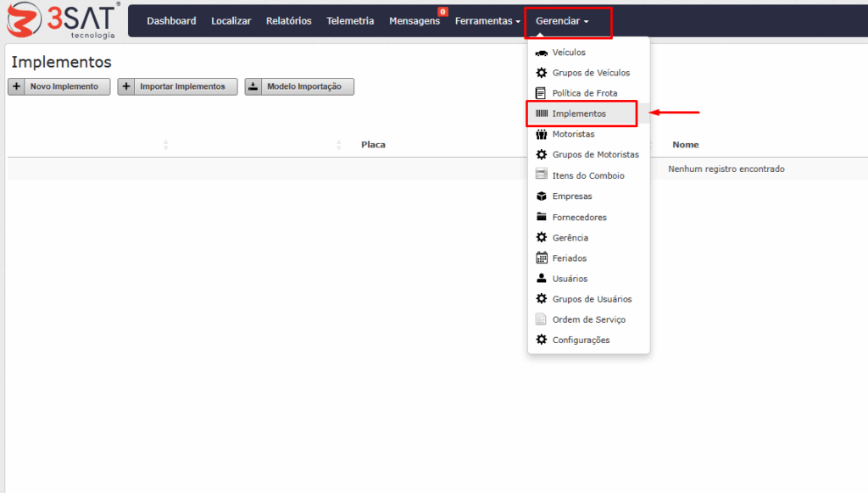Screen dimensions: 868x493
Task: Click the document icon beside Política de Frota
Action: pyautogui.click(x=541, y=93)
